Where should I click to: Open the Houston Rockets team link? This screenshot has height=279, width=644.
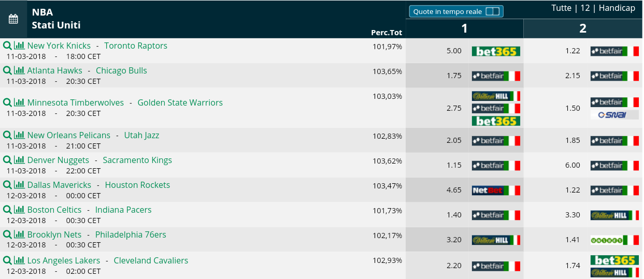pos(137,185)
